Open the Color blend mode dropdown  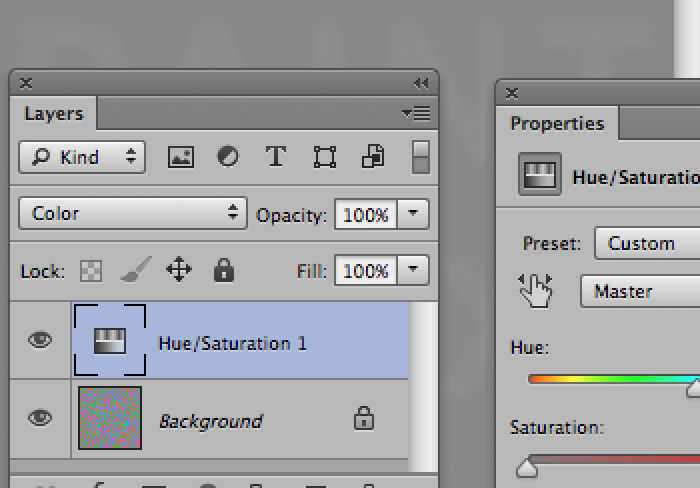click(x=133, y=213)
